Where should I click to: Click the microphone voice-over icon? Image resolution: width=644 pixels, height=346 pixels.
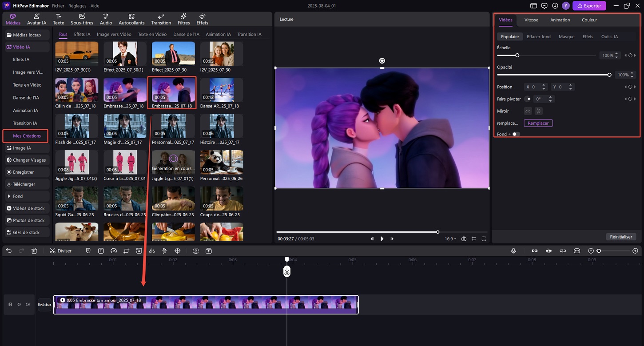[x=513, y=251]
